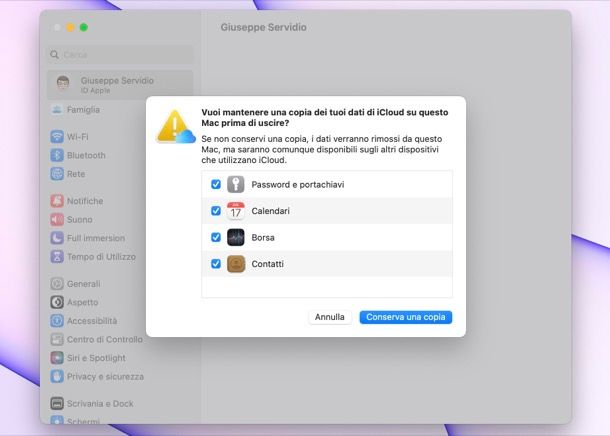Screen dimensions: 610x436
Task: Click the search magnifier icon
Action: coord(54,54)
